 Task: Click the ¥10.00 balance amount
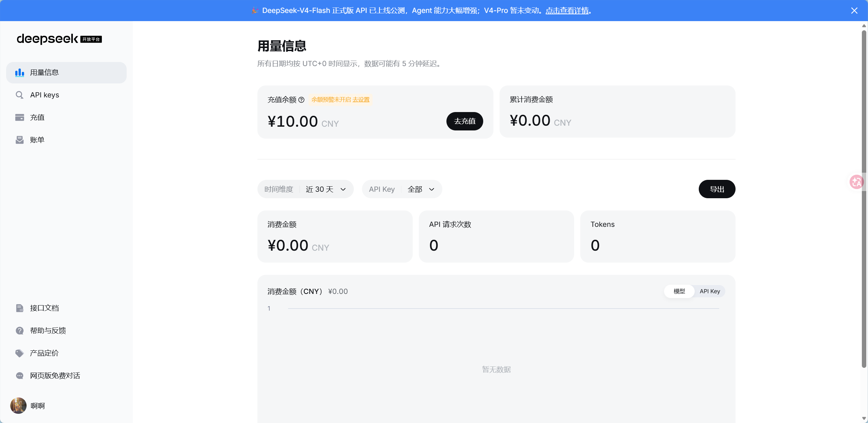click(293, 122)
